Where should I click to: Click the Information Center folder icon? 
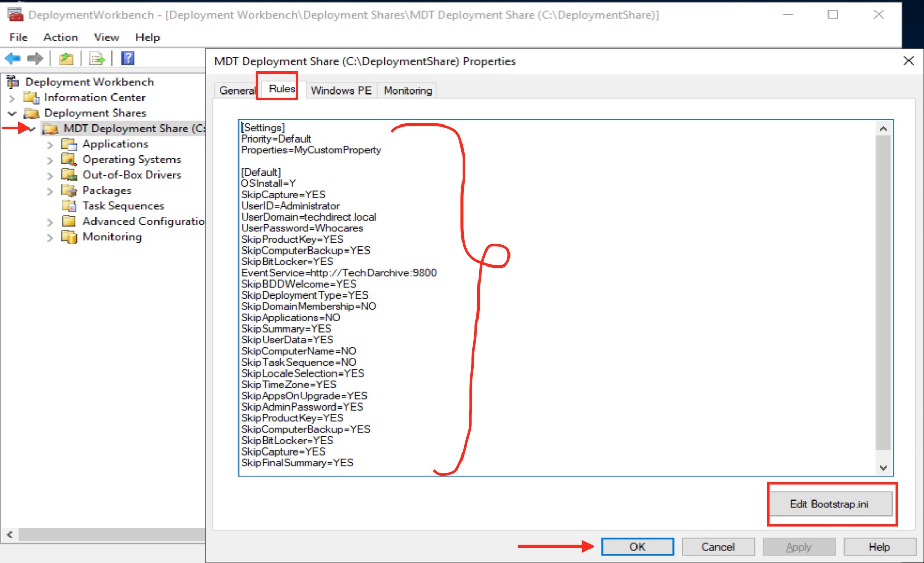(31, 97)
